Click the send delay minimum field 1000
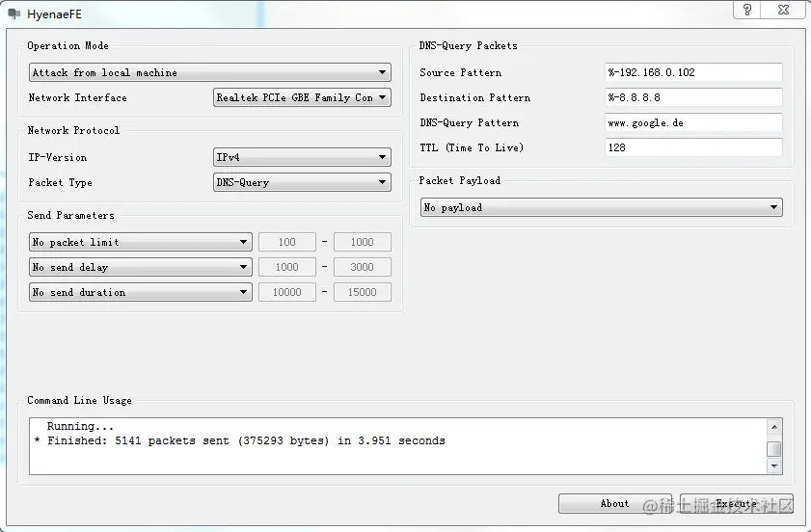Image resolution: width=811 pixels, height=532 pixels. tap(287, 267)
